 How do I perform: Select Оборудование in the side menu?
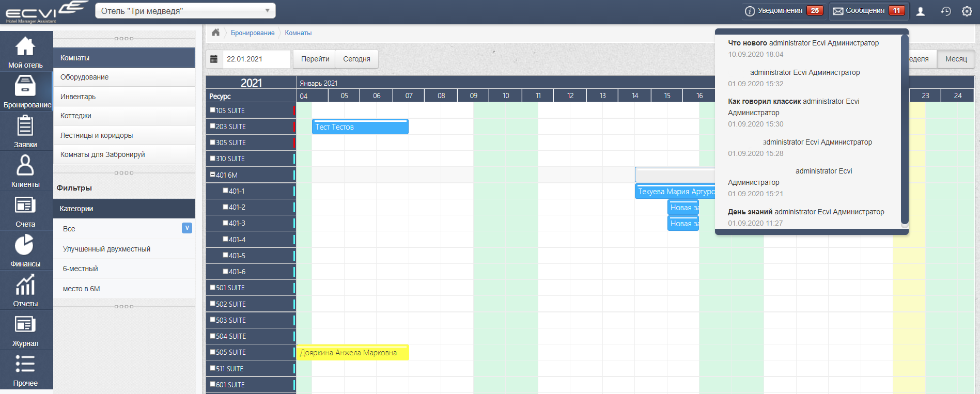tap(124, 77)
